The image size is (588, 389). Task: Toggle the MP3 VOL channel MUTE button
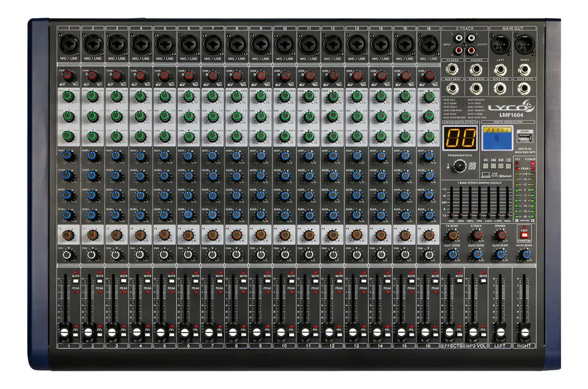[483, 281]
